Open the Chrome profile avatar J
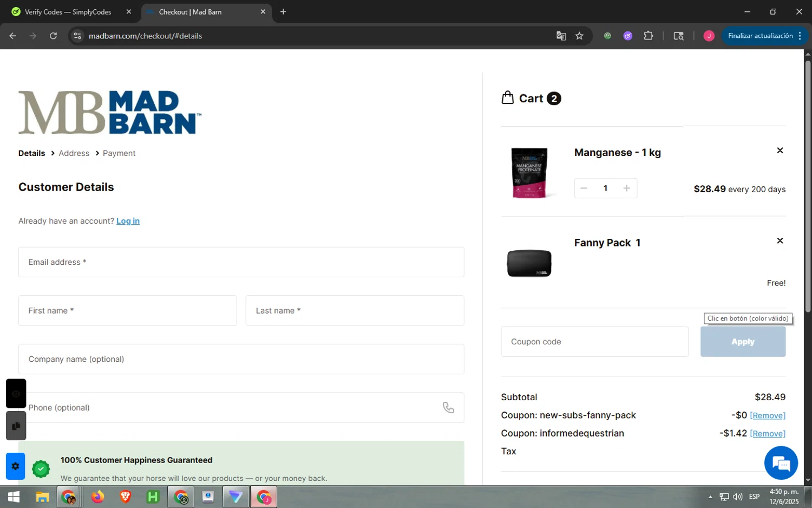Screen dimensions: 812x508 point(709,36)
